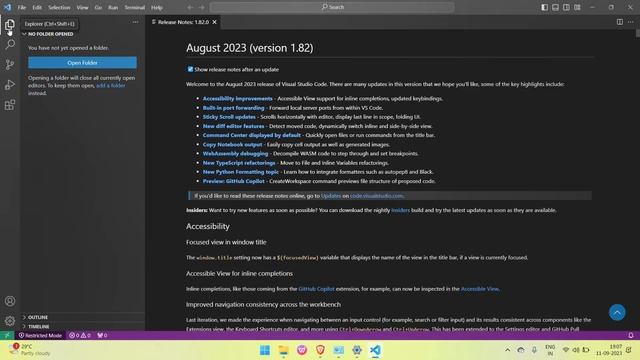
Task: Open the Copy Notebook output link
Action: click(232, 144)
